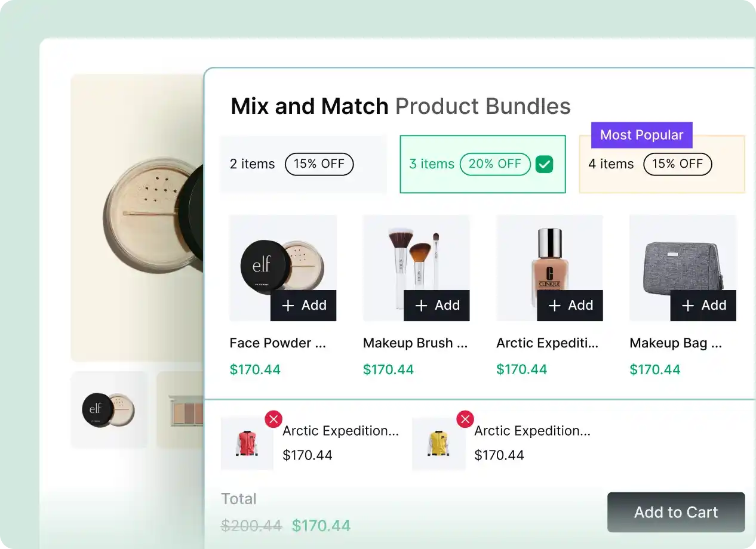The width and height of the screenshot is (756, 549).
Task: Remove the red Arctic Expedition jacket from bundle
Action: (273, 419)
